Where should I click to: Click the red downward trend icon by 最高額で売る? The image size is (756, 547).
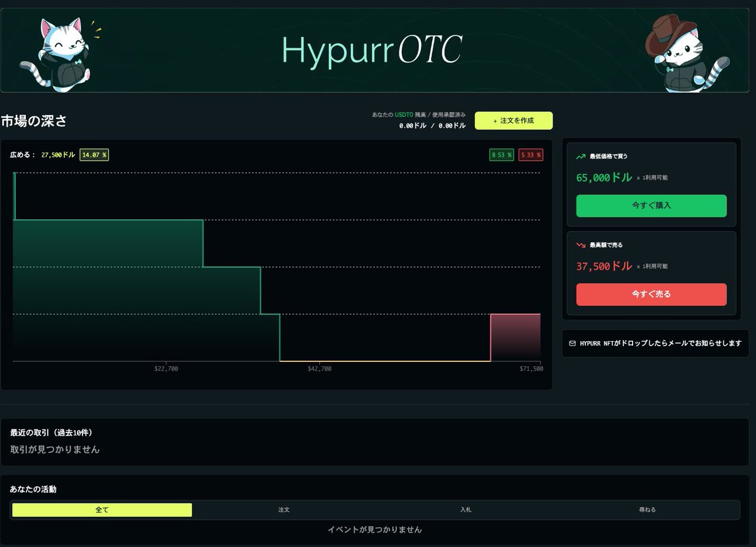coord(580,245)
